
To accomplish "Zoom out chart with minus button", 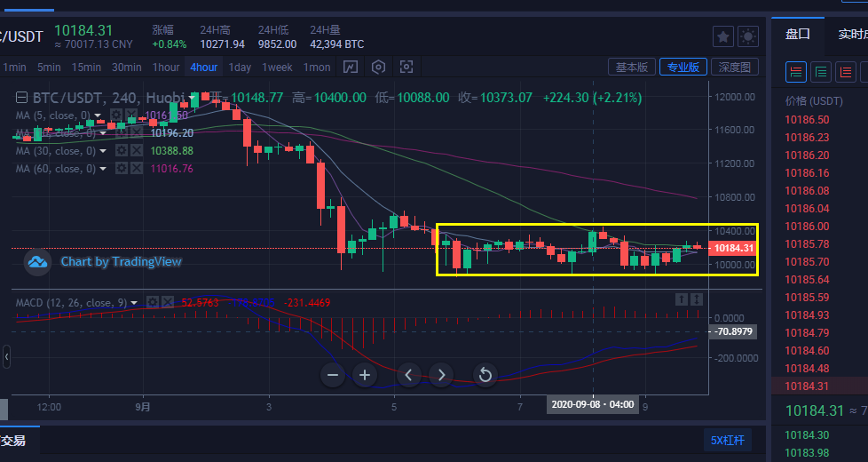I will pyautogui.click(x=333, y=375).
